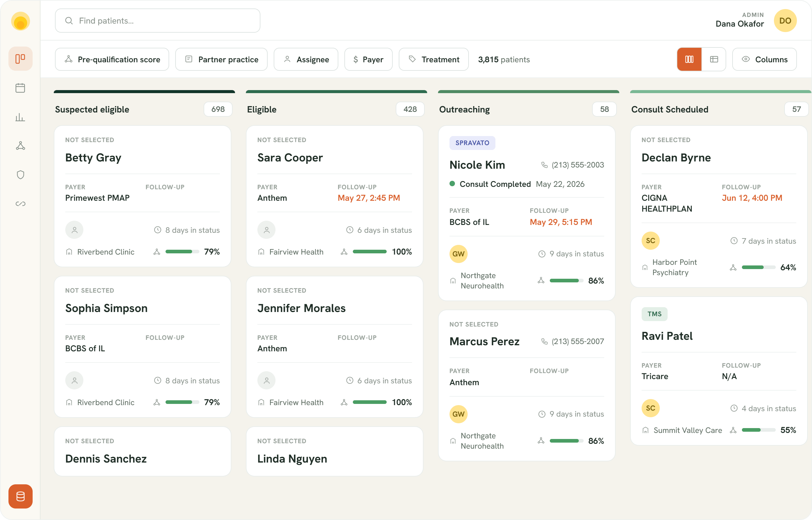Image resolution: width=812 pixels, height=520 pixels.
Task: Click Nicole Kim's GW assignee avatar
Action: point(458,254)
